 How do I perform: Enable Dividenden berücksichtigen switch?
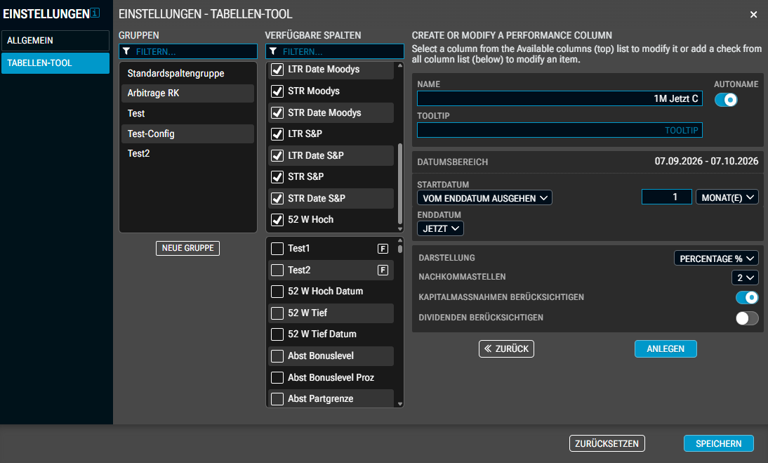[x=747, y=318]
